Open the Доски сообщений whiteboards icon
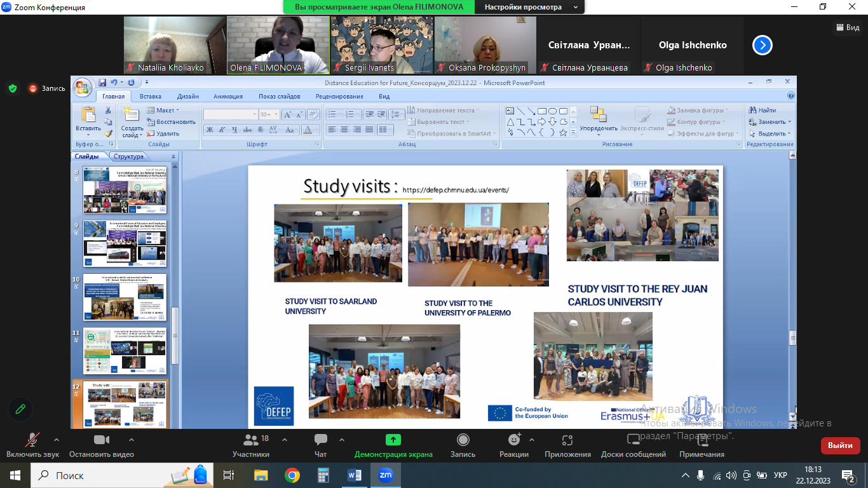 click(634, 440)
